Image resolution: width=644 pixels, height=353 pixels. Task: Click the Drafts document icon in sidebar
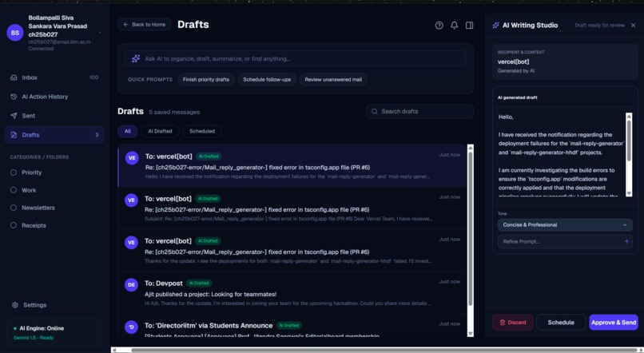pyautogui.click(x=14, y=135)
